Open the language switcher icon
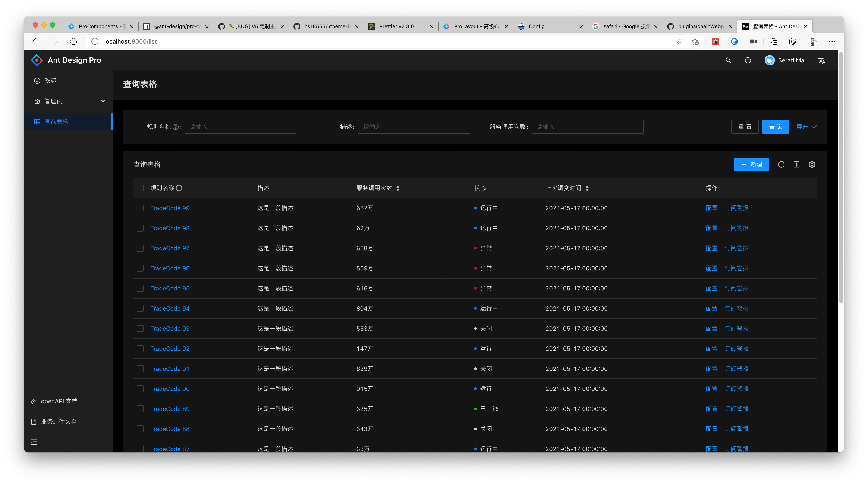Viewport: 868px width, 484px height. point(822,60)
